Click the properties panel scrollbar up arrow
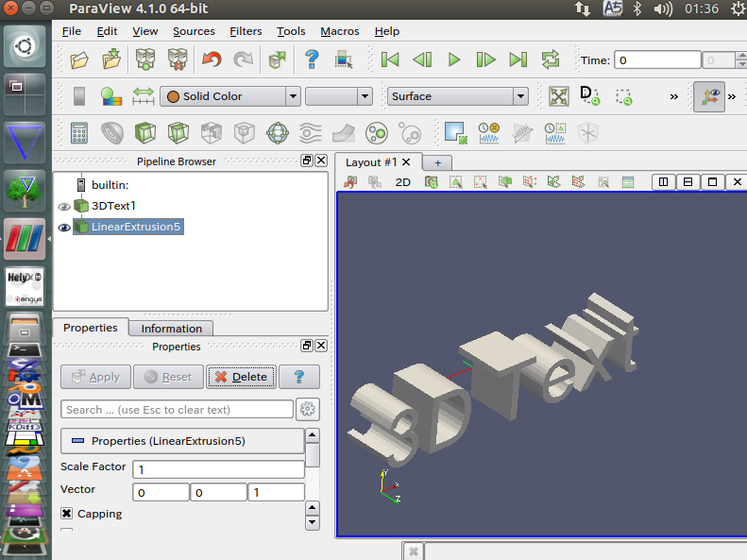The image size is (747, 560). (x=312, y=435)
